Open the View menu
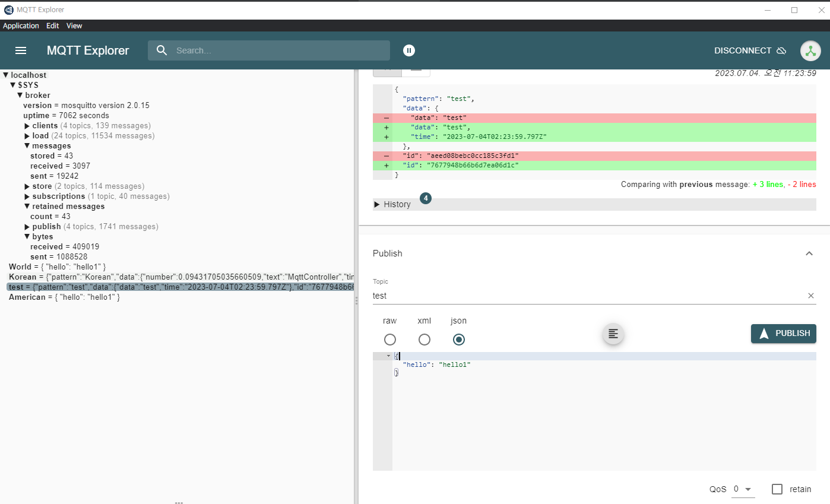Image resolution: width=830 pixels, height=504 pixels. tap(74, 26)
